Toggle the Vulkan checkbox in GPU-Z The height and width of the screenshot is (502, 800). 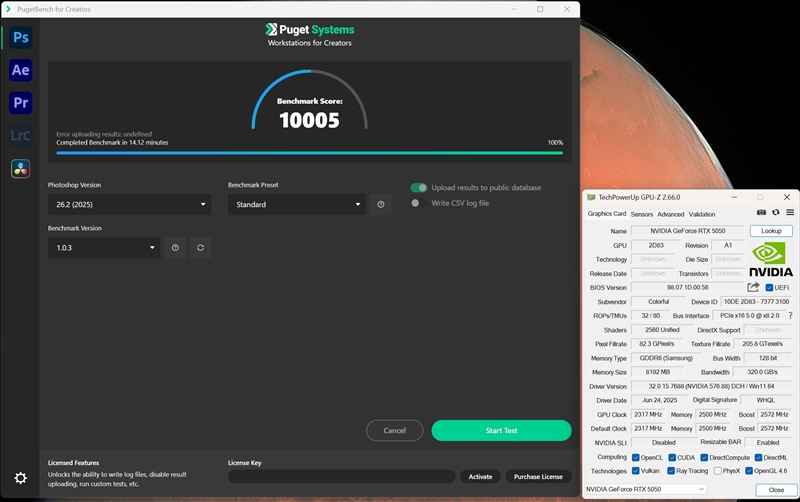point(636,471)
